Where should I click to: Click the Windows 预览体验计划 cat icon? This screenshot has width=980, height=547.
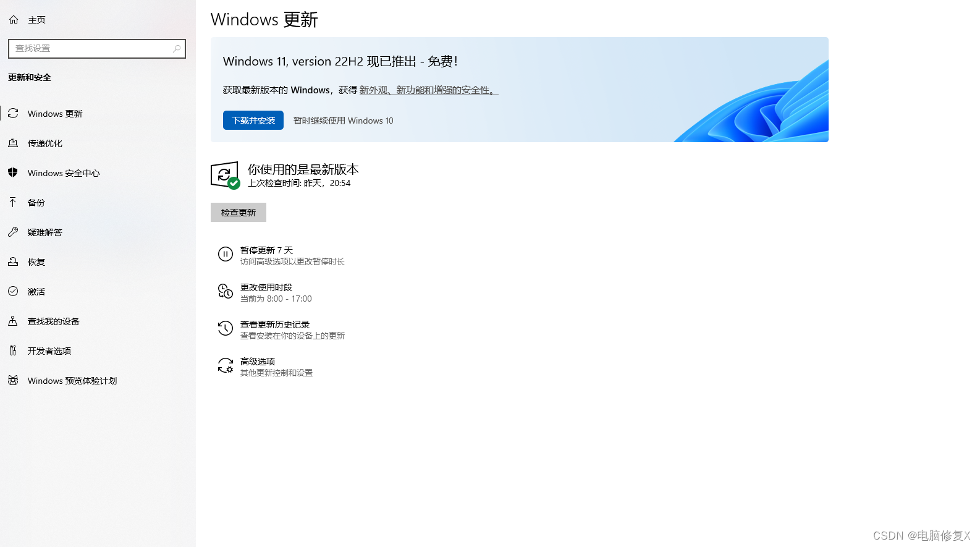click(x=13, y=381)
